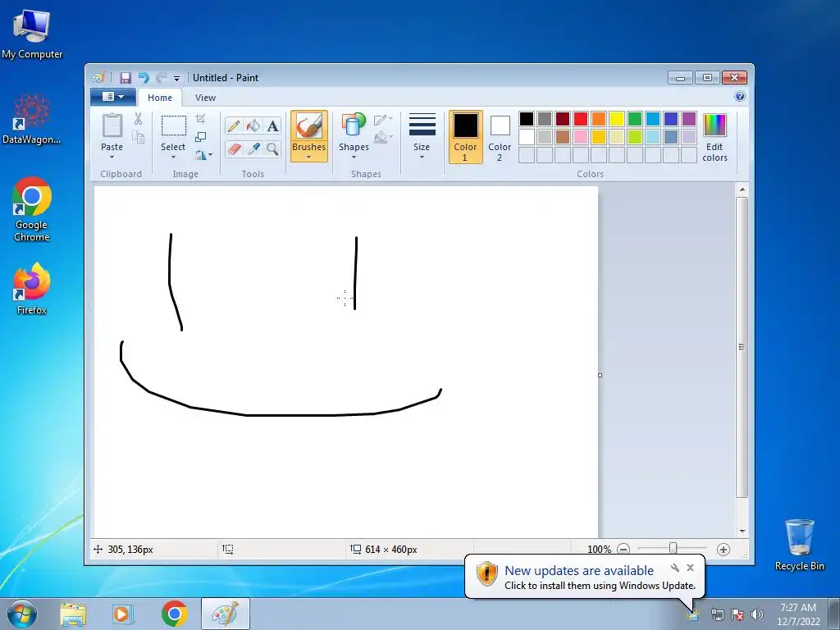Open the Rotate or flip dropdown
This screenshot has height=630, width=840.
click(x=203, y=155)
